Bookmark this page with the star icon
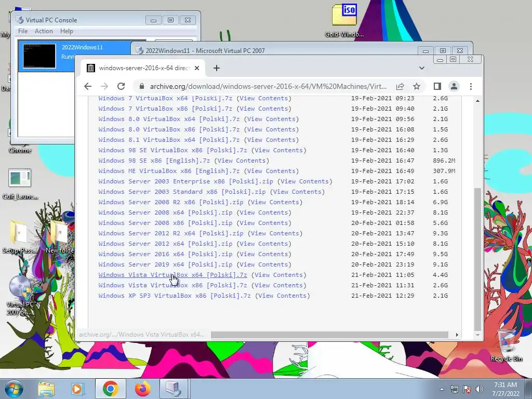Image resolution: width=532 pixels, height=399 pixels. tap(417, 87)
